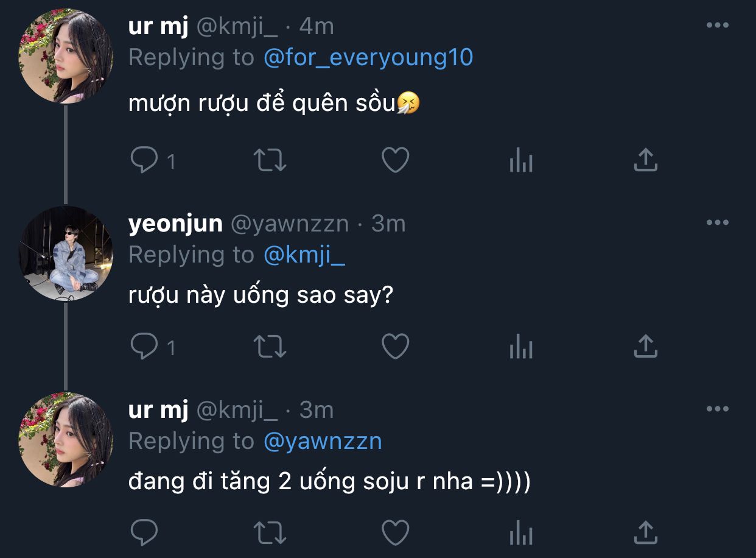Like yeonjun's tweet
The image size is (756, 558).
[x=395, y=347]
